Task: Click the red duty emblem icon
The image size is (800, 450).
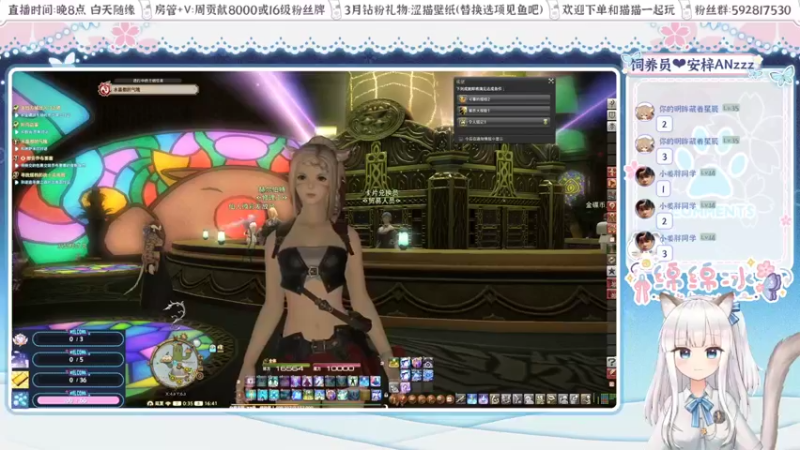Action: click(105, 89)
